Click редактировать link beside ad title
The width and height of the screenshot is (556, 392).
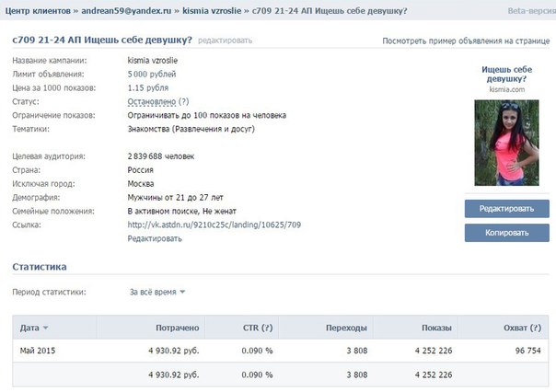coord(225,41)
